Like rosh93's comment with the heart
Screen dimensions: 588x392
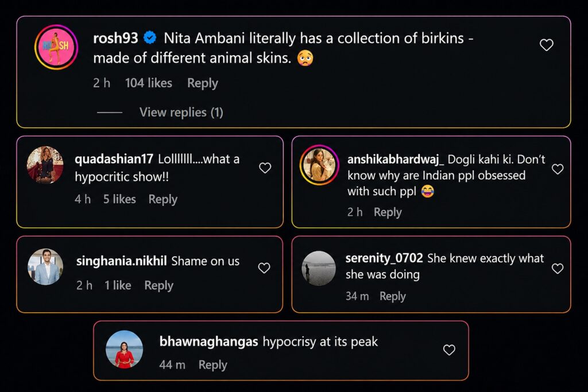point(546,45)
